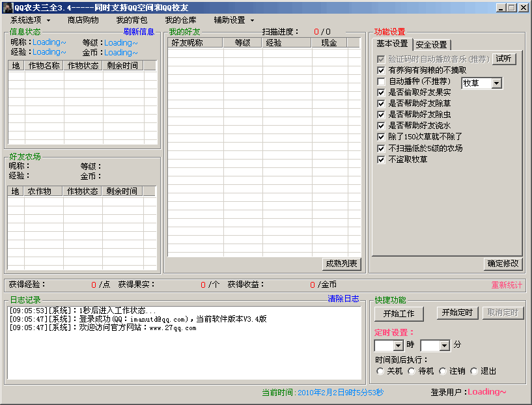The image size is (532, 405).
Task: Click the QQ农夫三全 app icon in title bar
Action: click(x=7, y=7)
